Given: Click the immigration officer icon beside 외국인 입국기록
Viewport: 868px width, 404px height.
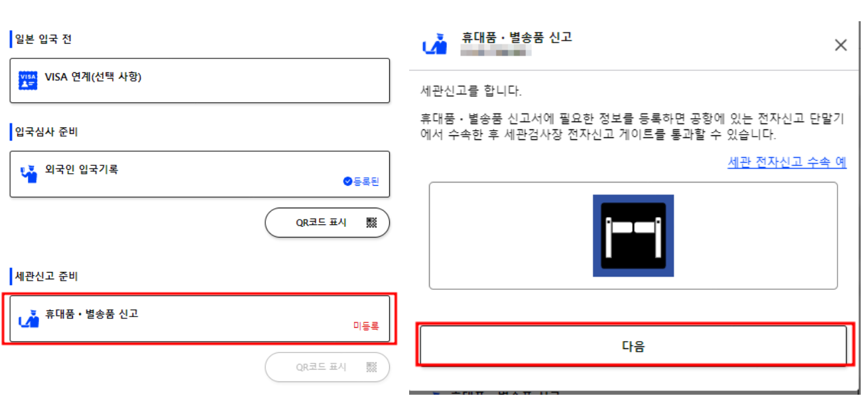Looking at the screenshot, I should (x=29, y=174).
